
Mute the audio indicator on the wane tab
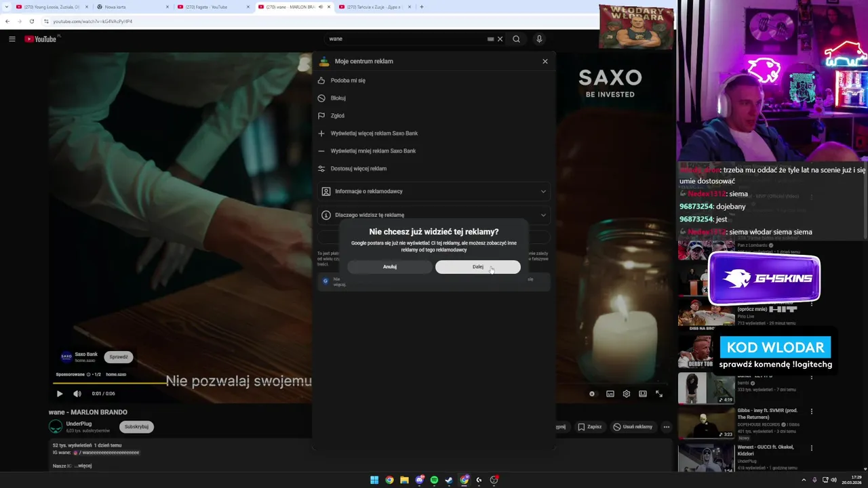click(321, 7)
